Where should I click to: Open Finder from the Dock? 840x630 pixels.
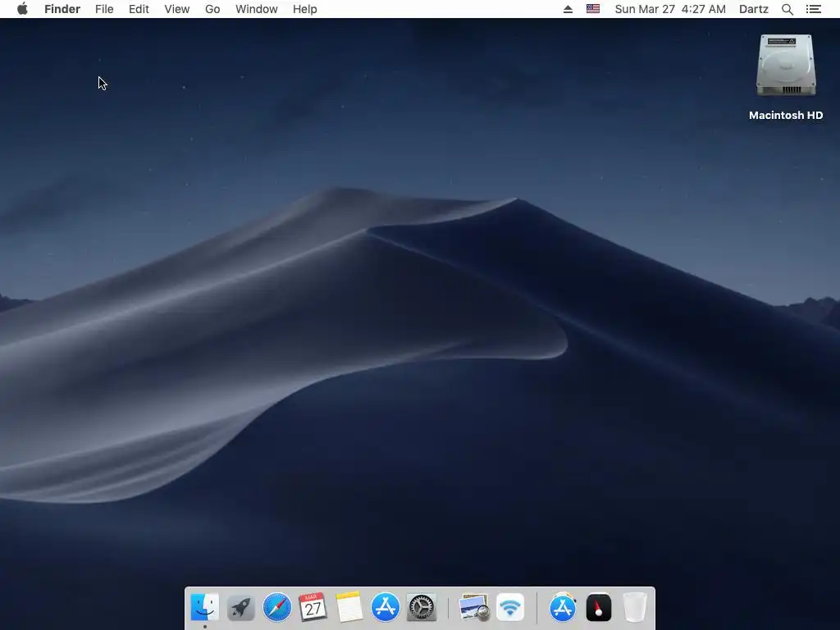pos(204,607)
